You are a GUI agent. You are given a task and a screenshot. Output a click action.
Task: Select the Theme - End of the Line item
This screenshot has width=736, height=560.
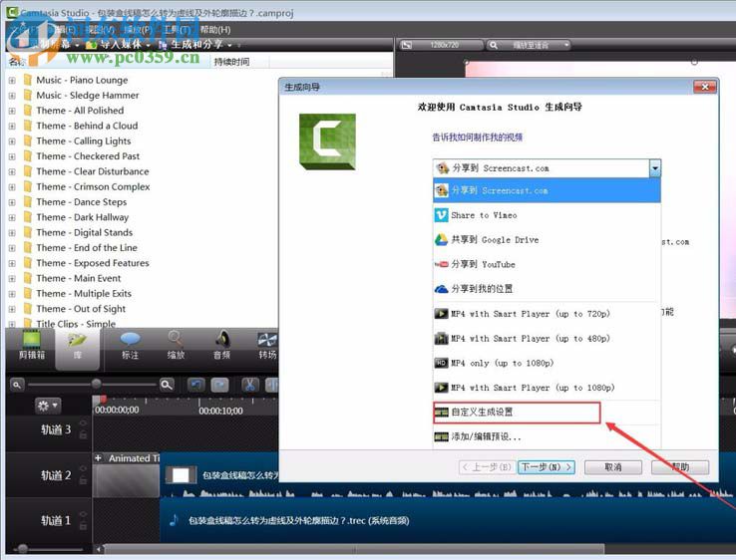(x=87, y=248)
